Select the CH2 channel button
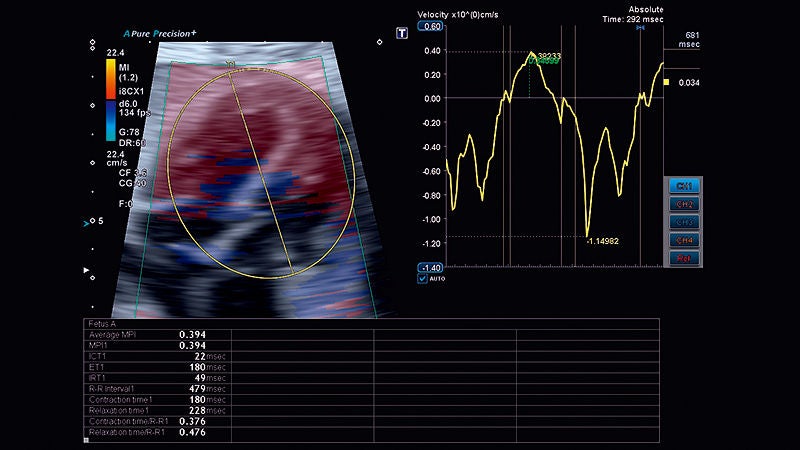Screen dimensions: 800x450 coord(684,204)
